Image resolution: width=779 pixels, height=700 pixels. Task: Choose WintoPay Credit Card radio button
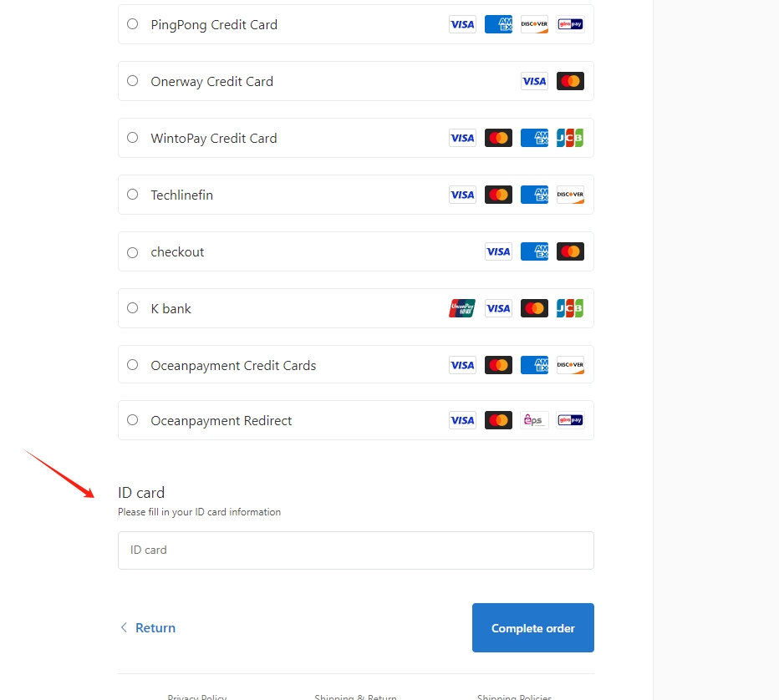coord(133,138)
